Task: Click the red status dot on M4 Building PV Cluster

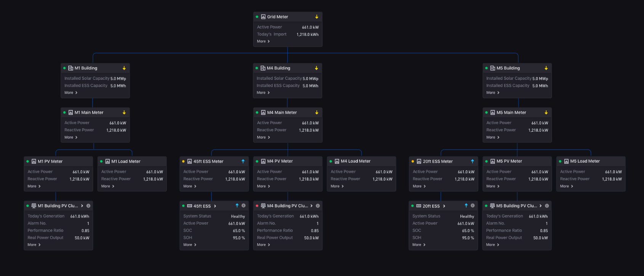Action: [x=257, y=206]
